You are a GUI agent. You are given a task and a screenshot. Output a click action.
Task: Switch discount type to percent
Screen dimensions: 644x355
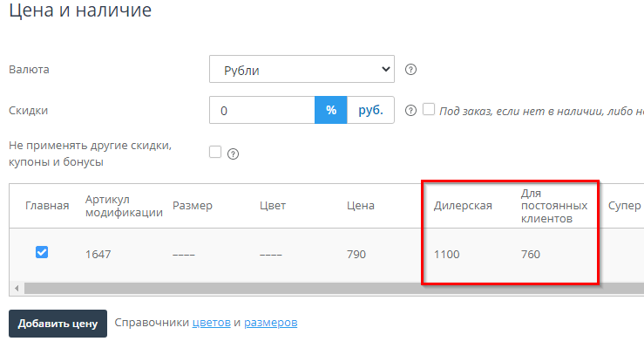[330, 111]
